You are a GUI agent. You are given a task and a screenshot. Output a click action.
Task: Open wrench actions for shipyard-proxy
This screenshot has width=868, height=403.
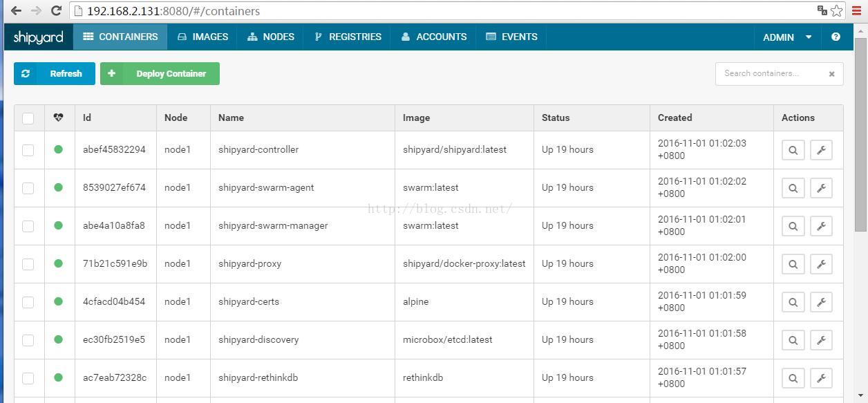click(821, 264)
